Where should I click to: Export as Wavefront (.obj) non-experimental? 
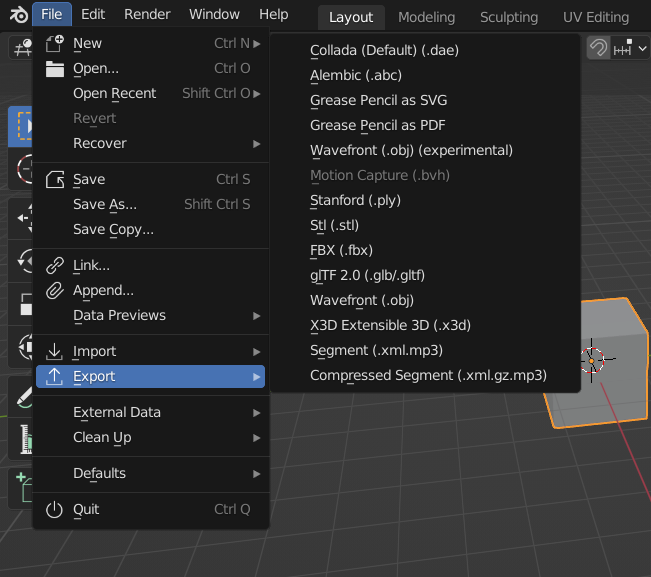point(425,301)
